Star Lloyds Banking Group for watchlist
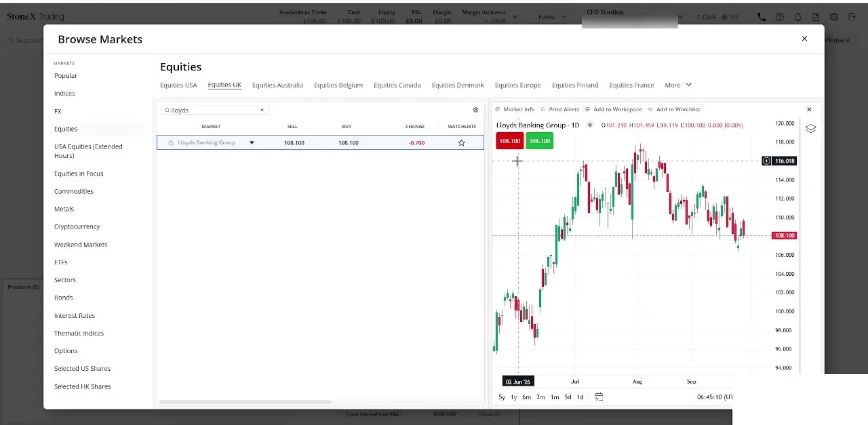Image resolution: width=868 pixels, height=425 pixels. (x=462, y=143)
